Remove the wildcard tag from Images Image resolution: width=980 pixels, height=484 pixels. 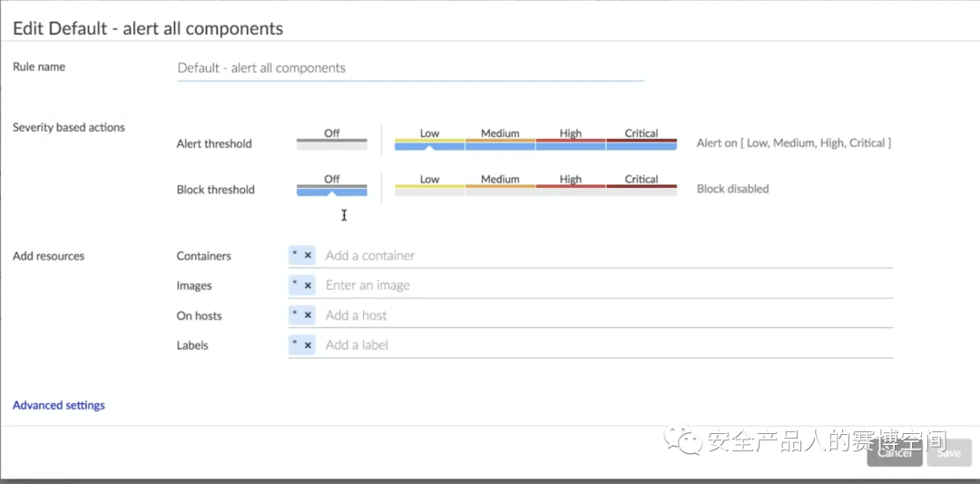click(x=308, y=285)
